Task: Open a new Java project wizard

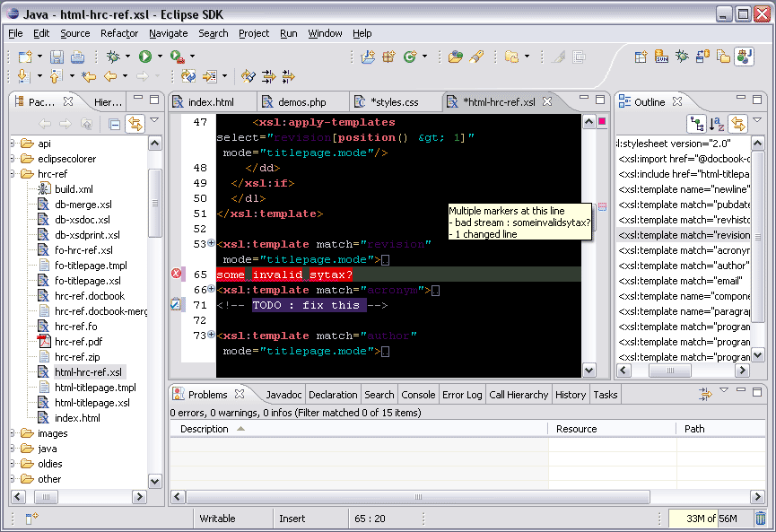Action: click(368, 56)
